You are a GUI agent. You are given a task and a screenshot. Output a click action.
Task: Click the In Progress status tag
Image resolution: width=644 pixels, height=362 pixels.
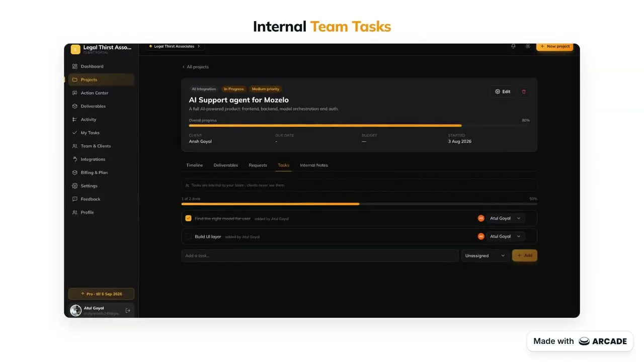tap(234, 89)
